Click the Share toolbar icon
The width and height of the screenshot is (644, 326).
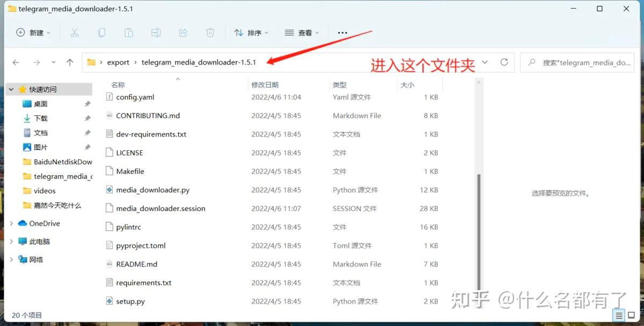pyautogui.click(x=182, y=32)
